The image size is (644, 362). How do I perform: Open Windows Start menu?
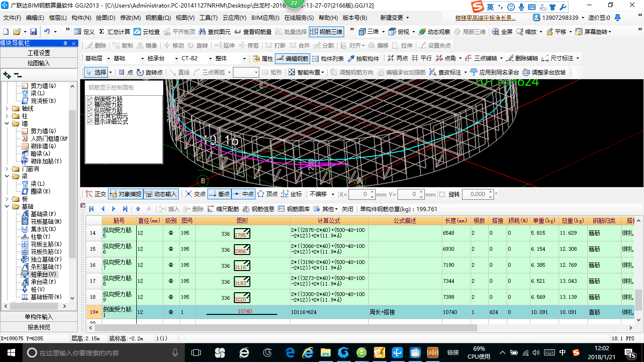(x=11, y=353)
